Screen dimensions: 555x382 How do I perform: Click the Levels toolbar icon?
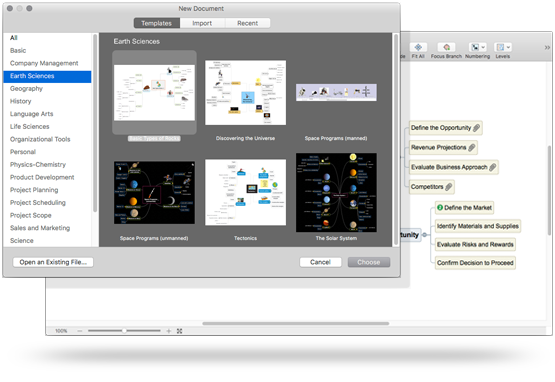point(500,47)
